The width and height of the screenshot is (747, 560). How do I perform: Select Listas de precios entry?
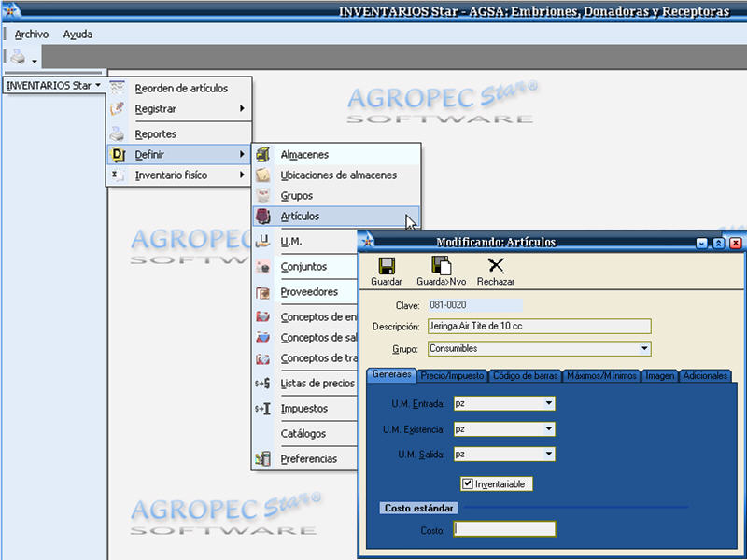(x=306, y=383)
